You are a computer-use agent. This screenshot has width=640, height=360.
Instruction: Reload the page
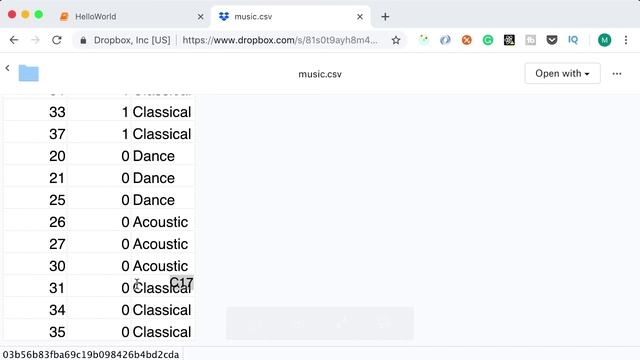pyautogui.click(x=57, y=40)
